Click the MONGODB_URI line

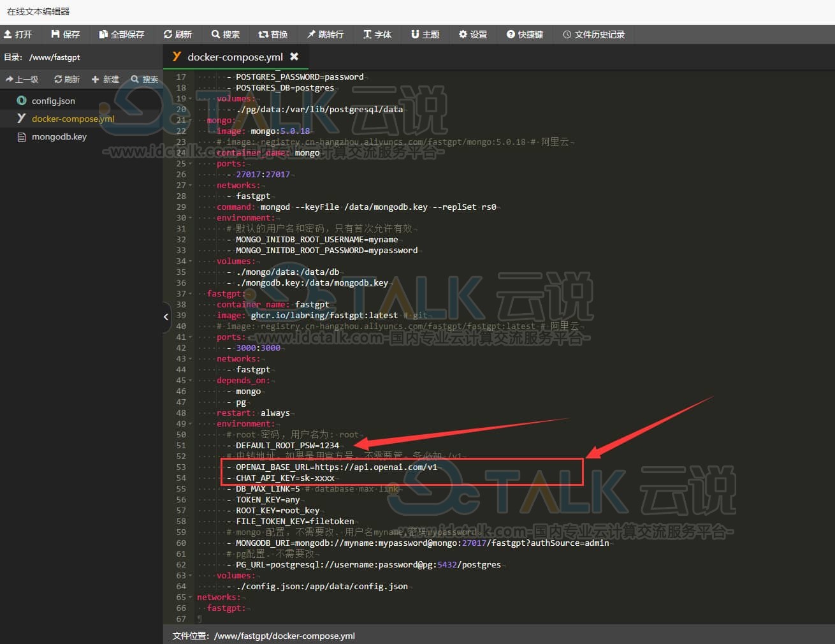422,543
